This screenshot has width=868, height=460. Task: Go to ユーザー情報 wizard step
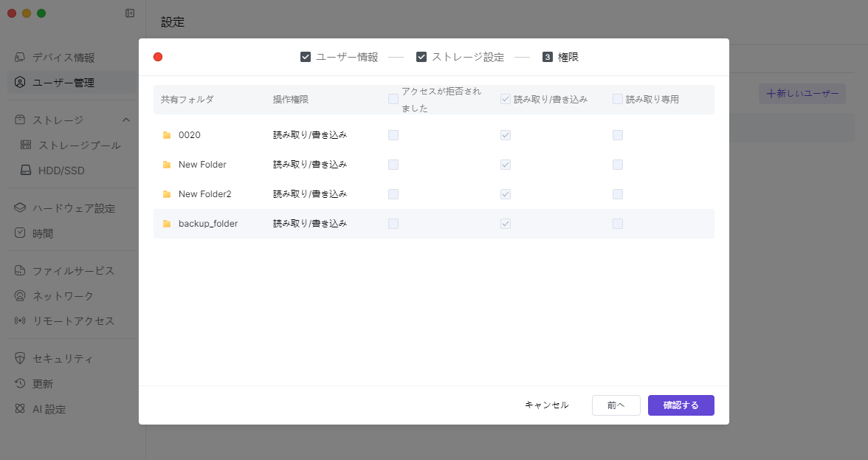(x=340, y=57)
